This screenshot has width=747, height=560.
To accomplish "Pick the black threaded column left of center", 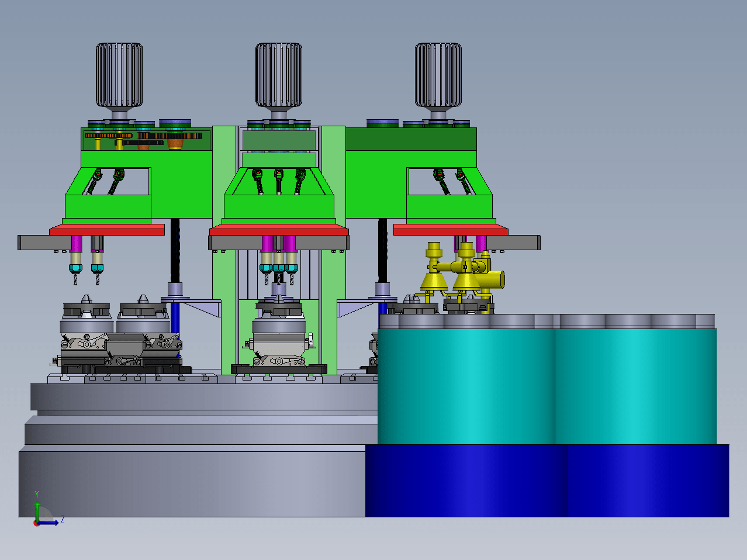I will coord(175,251).
